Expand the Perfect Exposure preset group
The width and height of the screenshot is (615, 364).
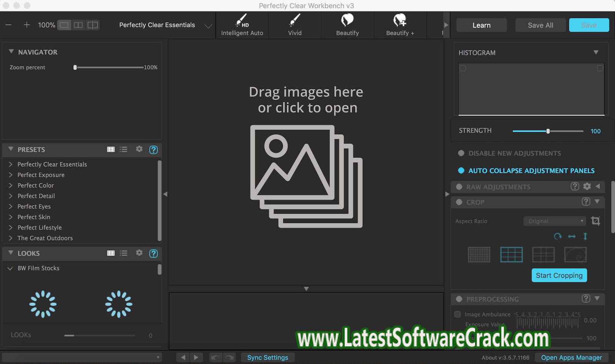click(x=10, y=175)
